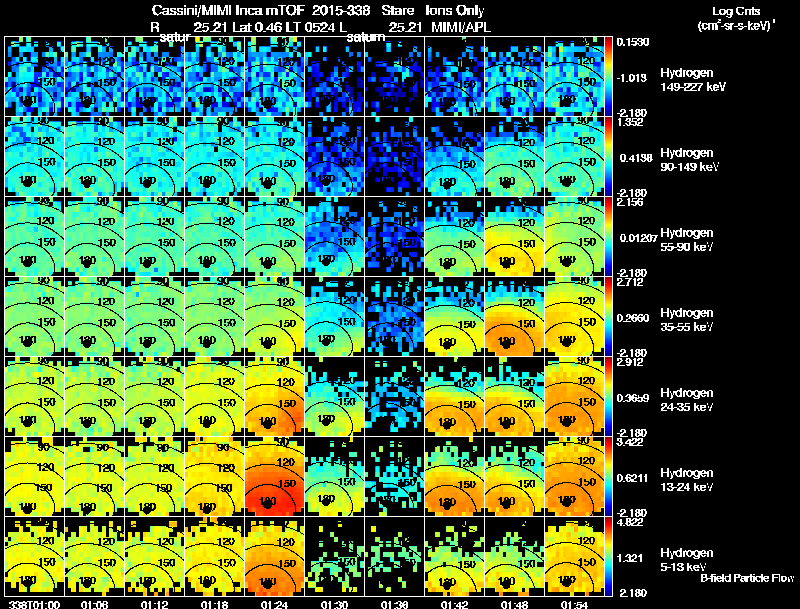Image resolution: width=800 pixels, height=609 pixels.
Task: Click the '01:18' time axis label
Action: tap(214, 605)
